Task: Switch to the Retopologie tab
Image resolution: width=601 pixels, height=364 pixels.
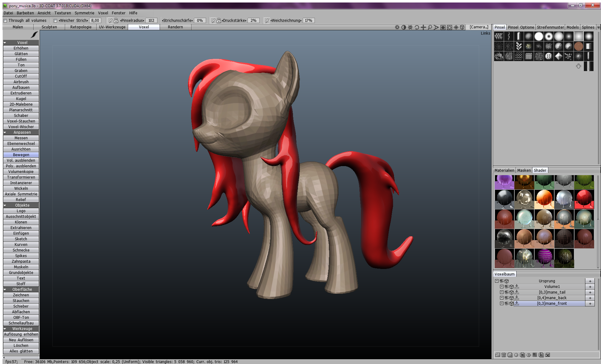Action: 81,27
